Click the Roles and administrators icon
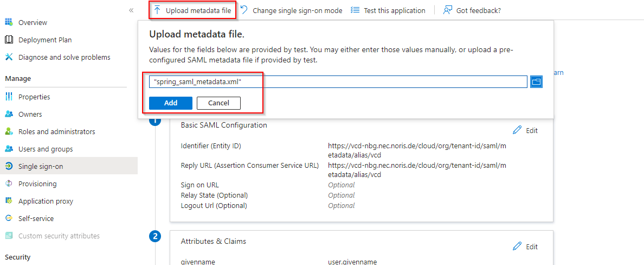644x265 pixels. click(x=9, y=131)
